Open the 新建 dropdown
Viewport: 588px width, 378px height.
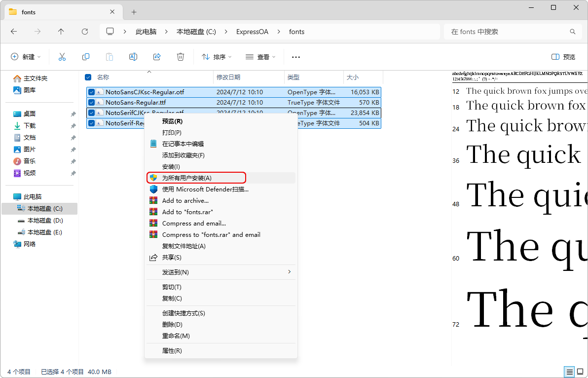click(26, 57)
